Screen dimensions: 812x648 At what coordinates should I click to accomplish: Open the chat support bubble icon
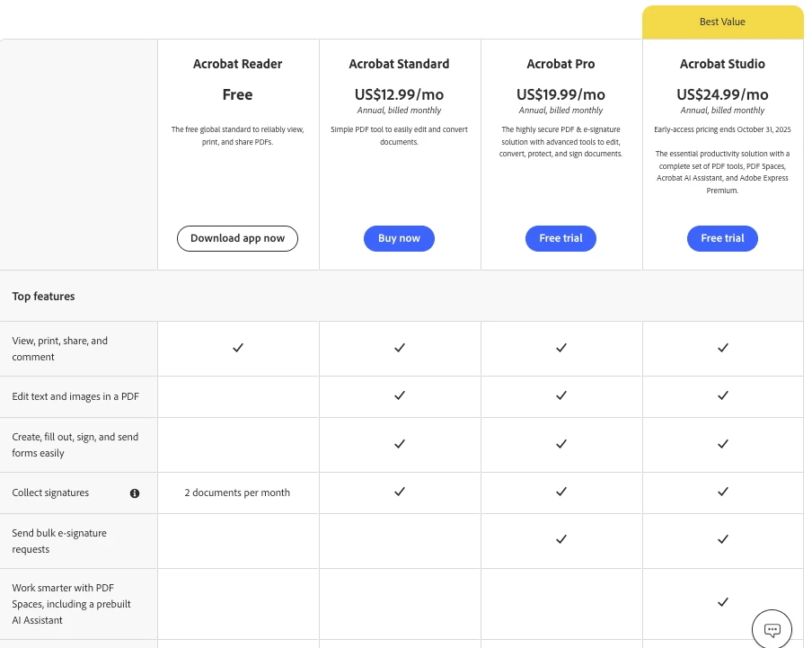coord(772,630)
